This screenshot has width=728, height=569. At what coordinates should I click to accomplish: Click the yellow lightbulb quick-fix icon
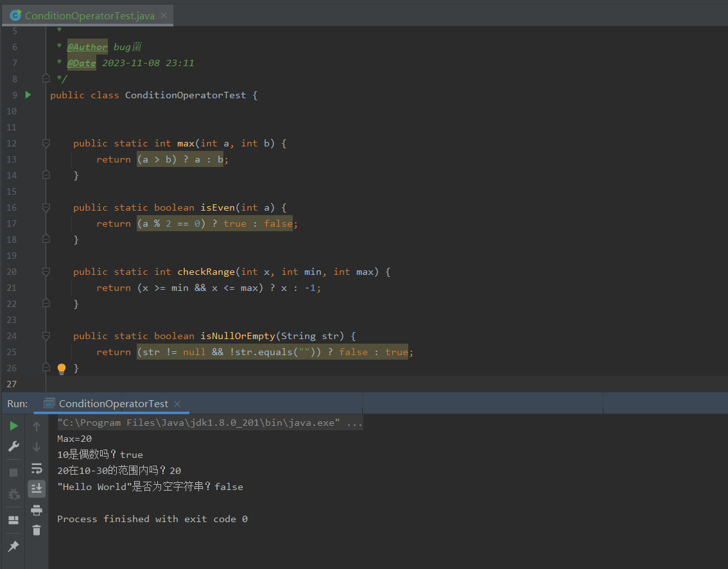pos(61,369)
